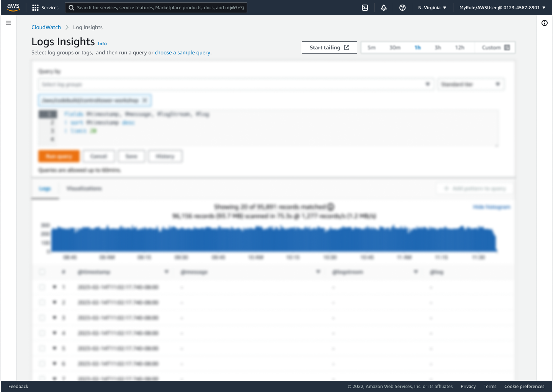The image size is (553, 392).
Task: Open the Terms footer link
Action: [490, 386]
